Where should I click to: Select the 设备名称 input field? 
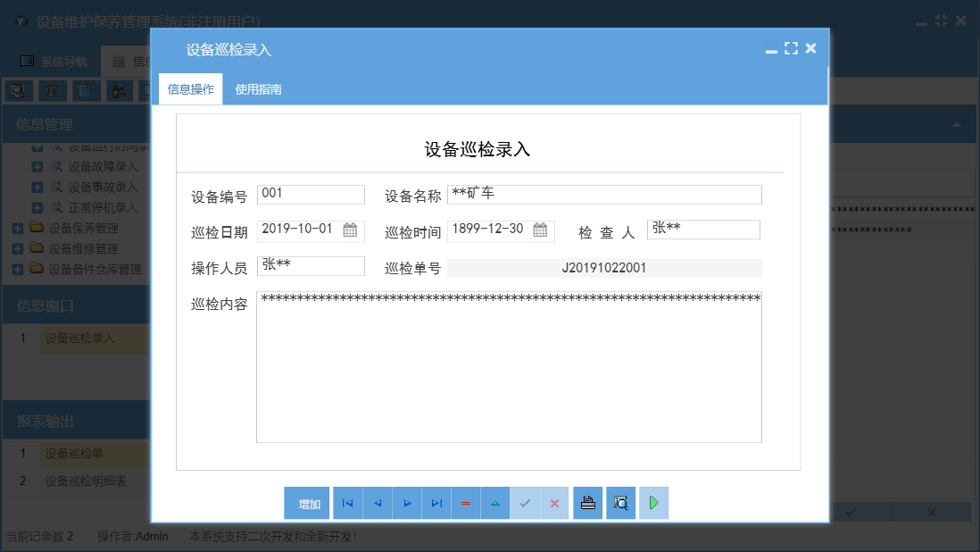(603, 194)
